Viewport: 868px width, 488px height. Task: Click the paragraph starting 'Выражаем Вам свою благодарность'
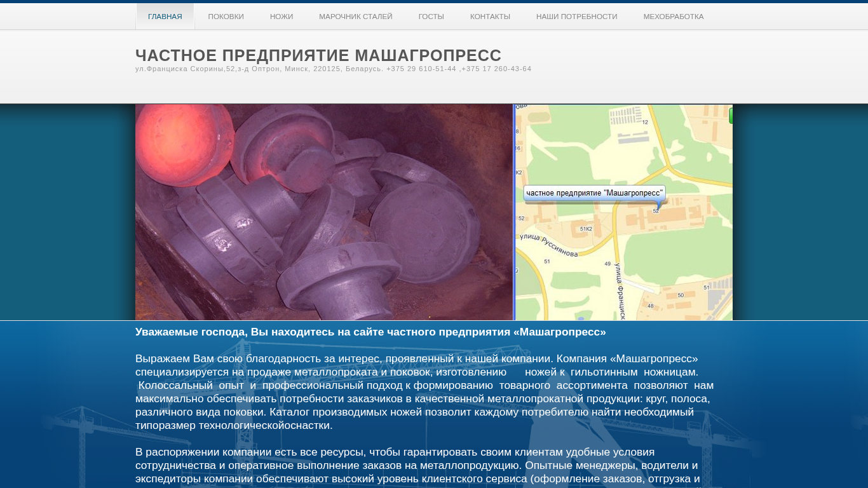coord(424,392)
